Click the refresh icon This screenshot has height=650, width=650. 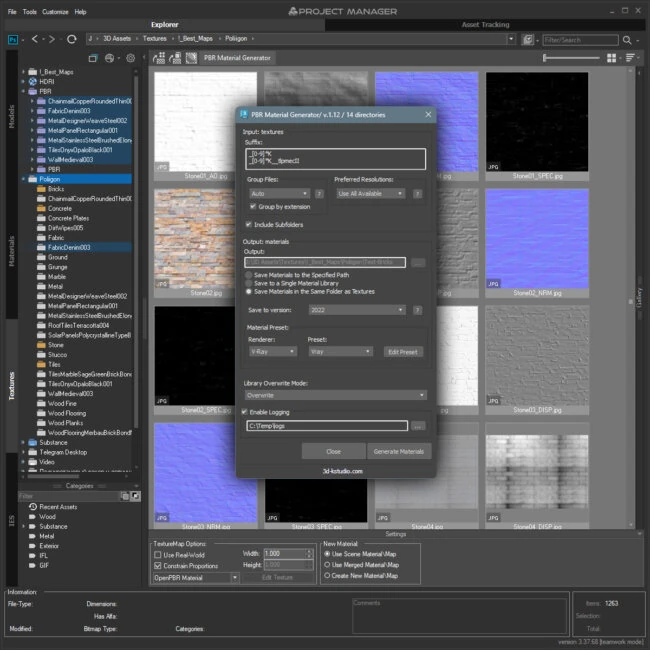pos(72,39)
